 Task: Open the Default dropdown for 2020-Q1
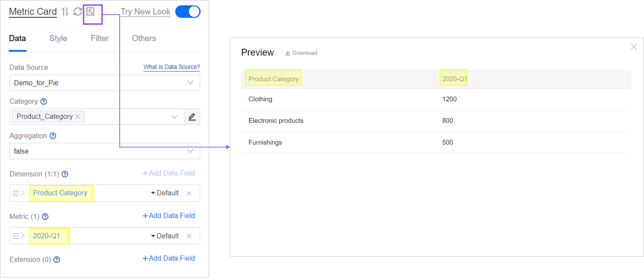(x=165, y=236)
